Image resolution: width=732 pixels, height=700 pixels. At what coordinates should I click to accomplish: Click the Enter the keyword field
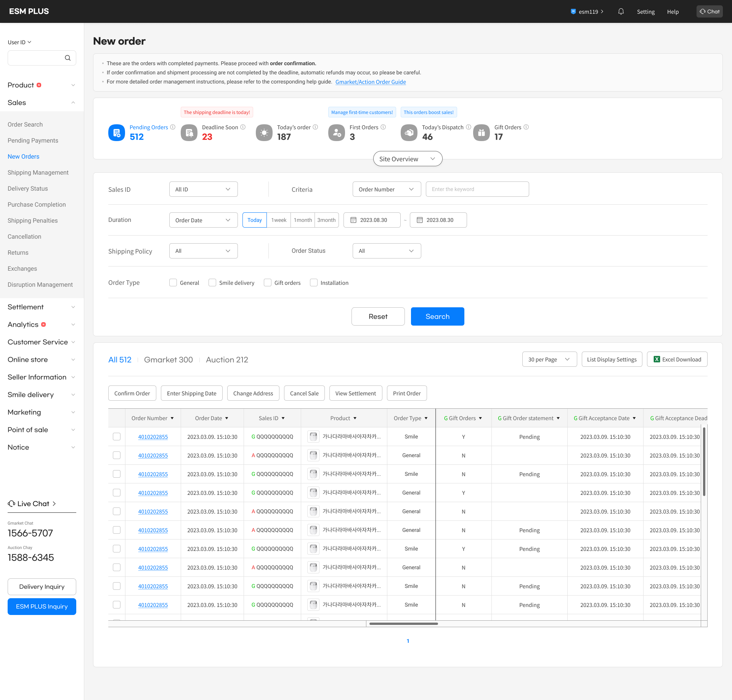(477, 189)
